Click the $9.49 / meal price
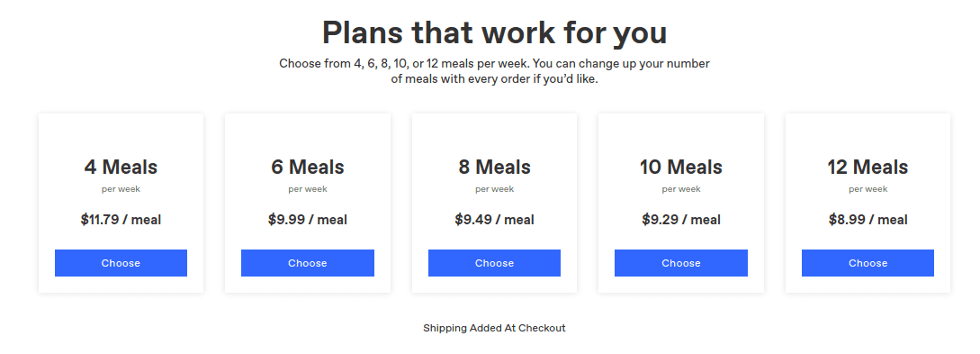 click(x=494, y=220)
